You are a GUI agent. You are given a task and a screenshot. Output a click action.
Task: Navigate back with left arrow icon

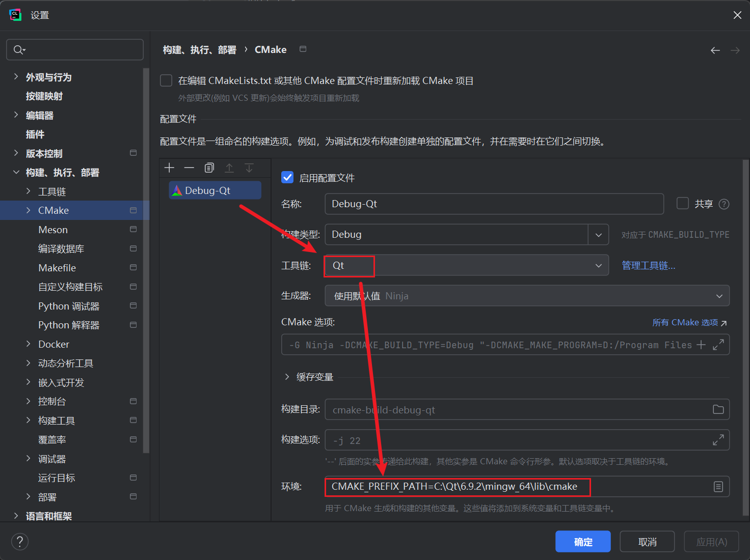pyautogui.click(x=715, y=50)
